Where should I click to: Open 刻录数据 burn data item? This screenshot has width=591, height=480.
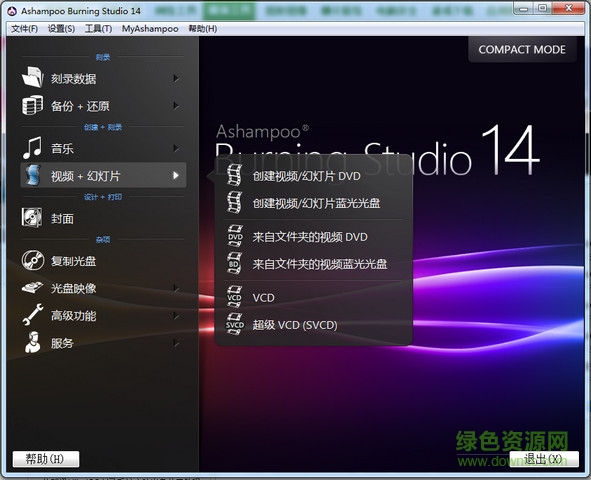(x=73, y=78)
